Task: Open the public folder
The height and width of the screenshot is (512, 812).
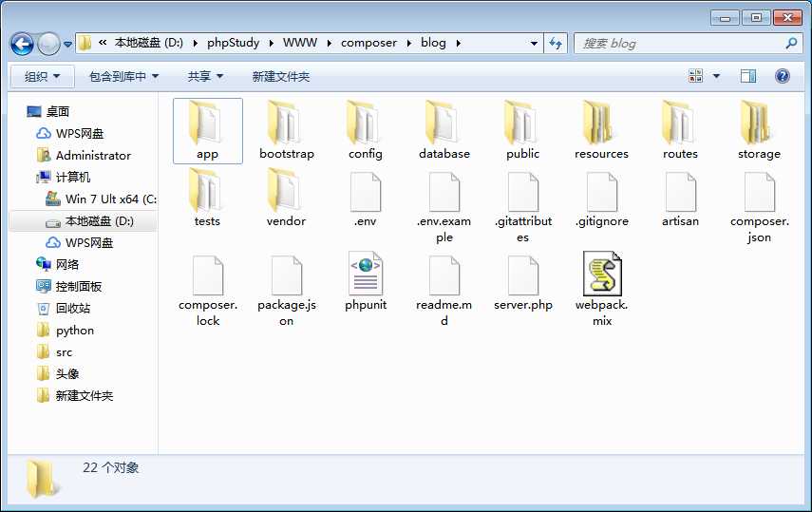Action: pos(522,130)
